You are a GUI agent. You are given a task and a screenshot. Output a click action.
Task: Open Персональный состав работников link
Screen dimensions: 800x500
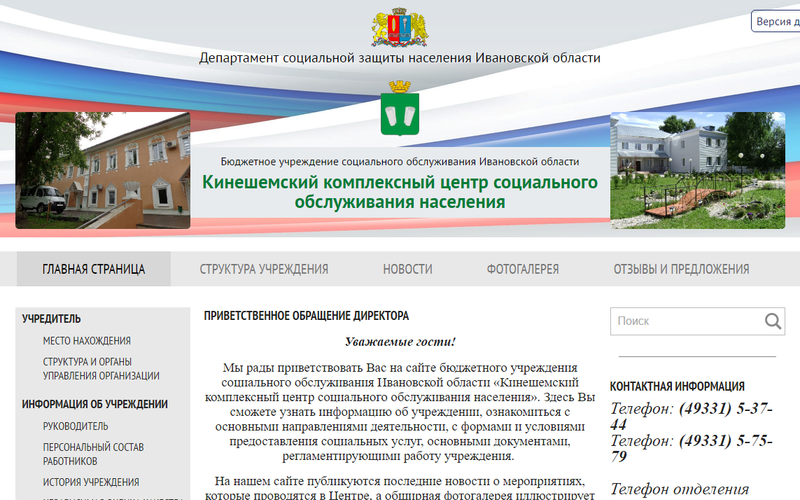click(x=93, y=454)
